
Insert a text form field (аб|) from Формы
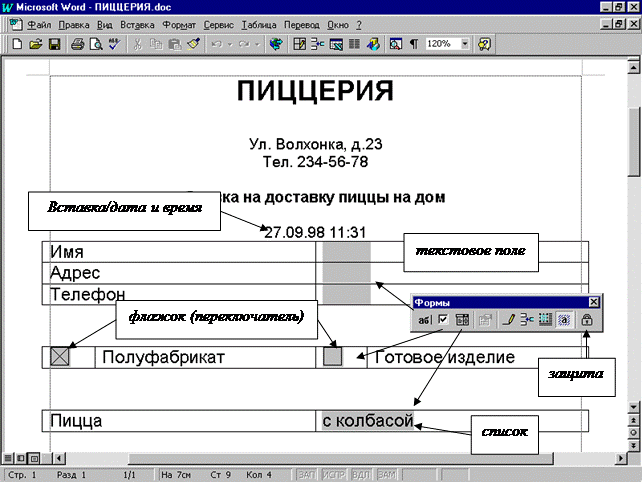(x=424, y=320)
